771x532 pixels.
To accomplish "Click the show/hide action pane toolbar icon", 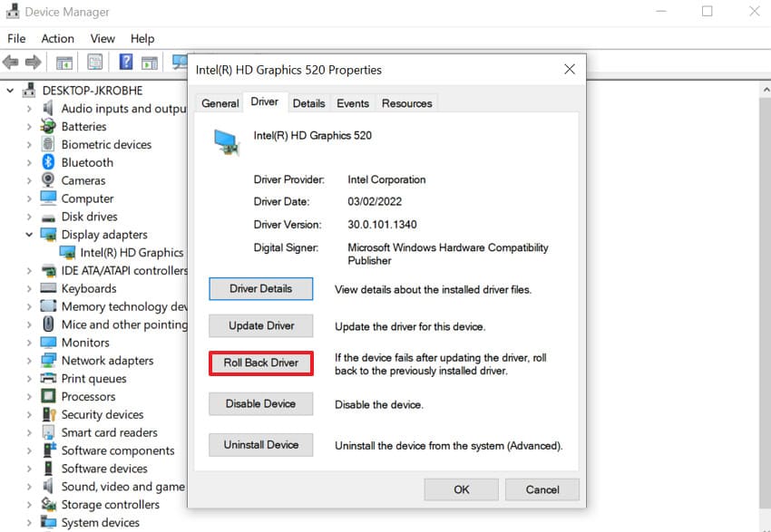I will [x=150, y=63].
